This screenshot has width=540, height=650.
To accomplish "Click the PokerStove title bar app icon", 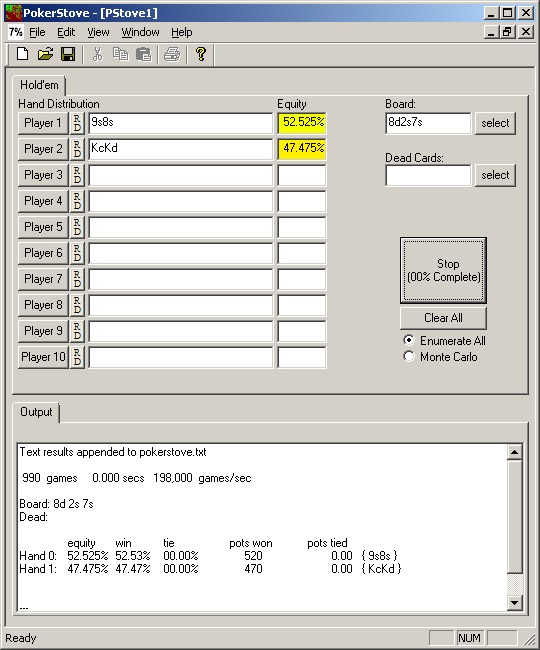I will (13, 13).
